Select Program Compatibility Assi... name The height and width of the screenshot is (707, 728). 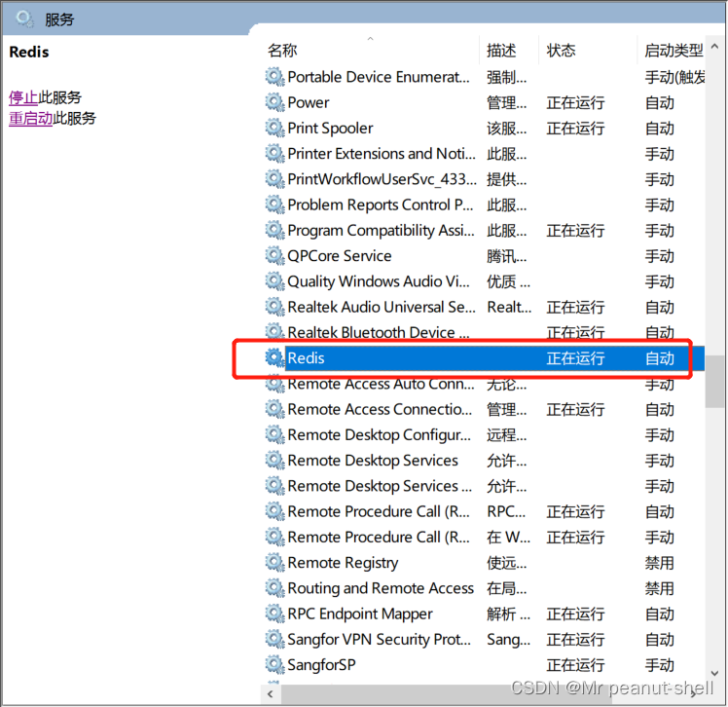click(x=381, y=231)
